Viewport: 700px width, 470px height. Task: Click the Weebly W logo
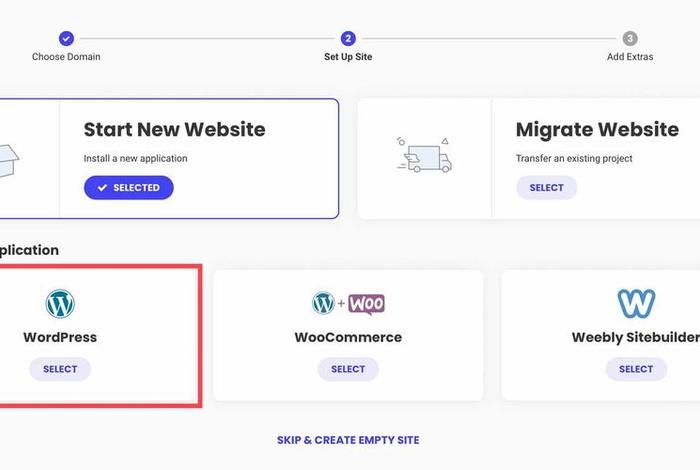click(636, 304)
